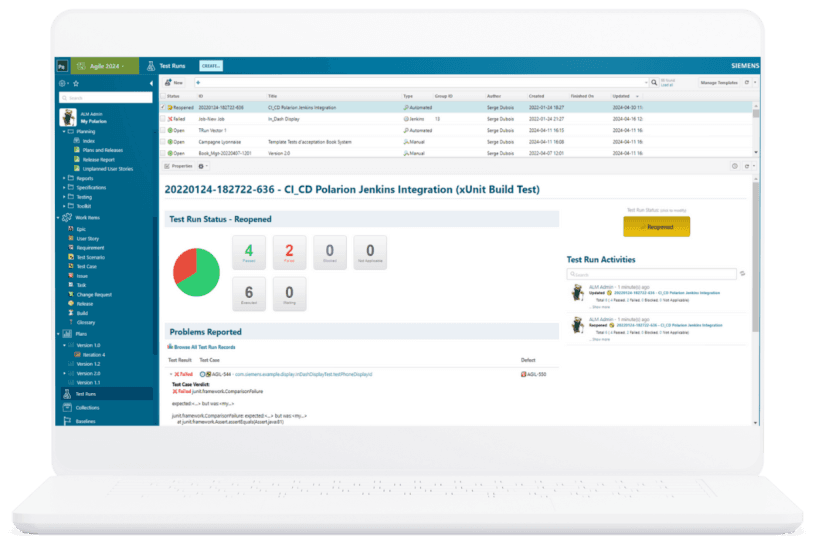Collapse the Planning folder
Screen dimensions: 815x543
(64, 132)
